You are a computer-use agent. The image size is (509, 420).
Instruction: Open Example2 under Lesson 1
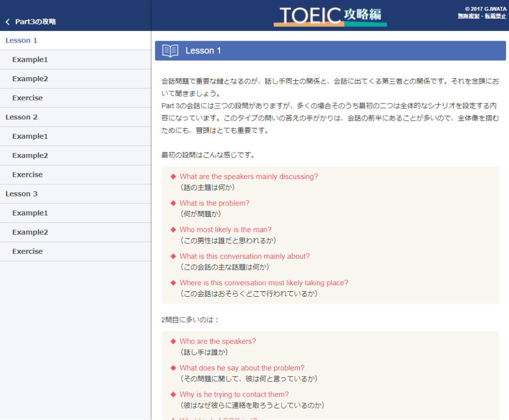[30, 79]
